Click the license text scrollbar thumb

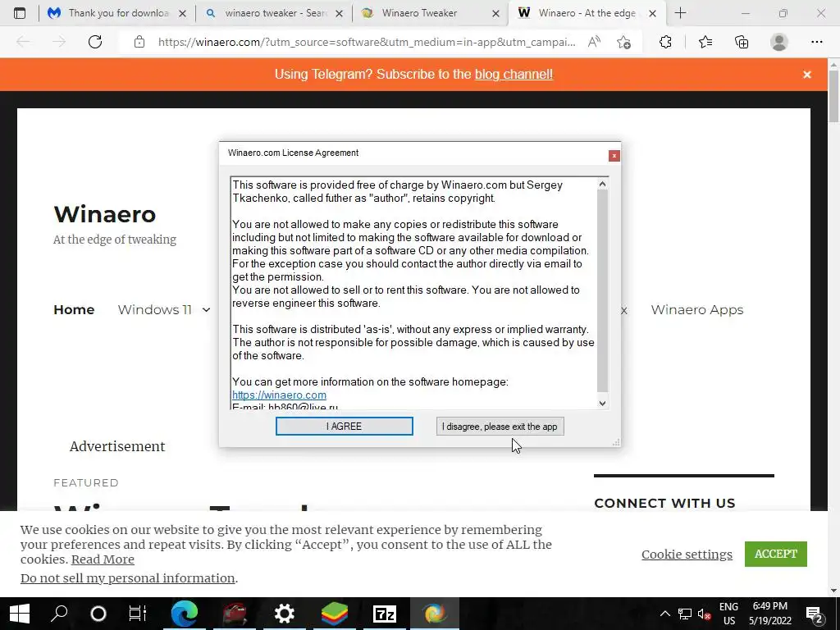click(602, 291)
